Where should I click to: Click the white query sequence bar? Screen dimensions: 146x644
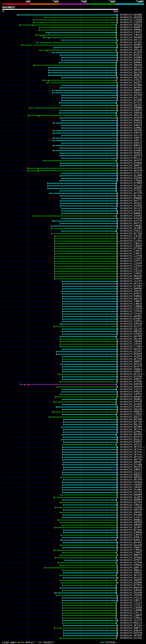pyautogui.click(x=60, y=10)
